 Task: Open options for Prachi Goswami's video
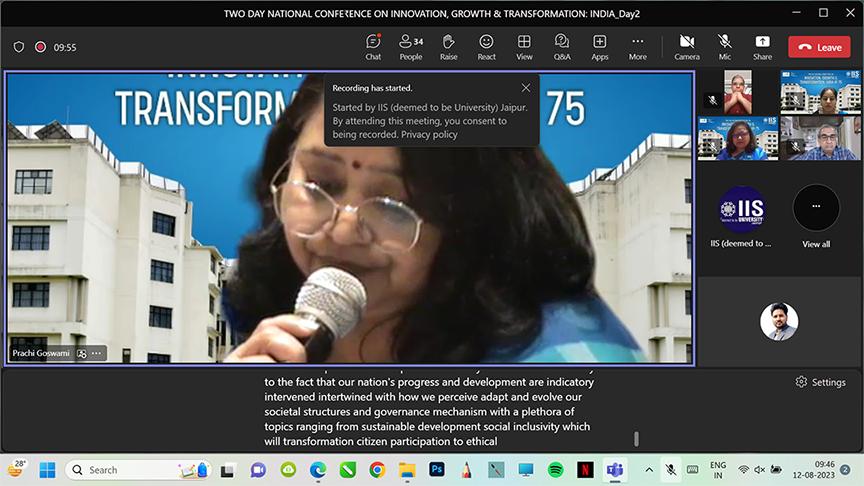click(x=97, y=353)
